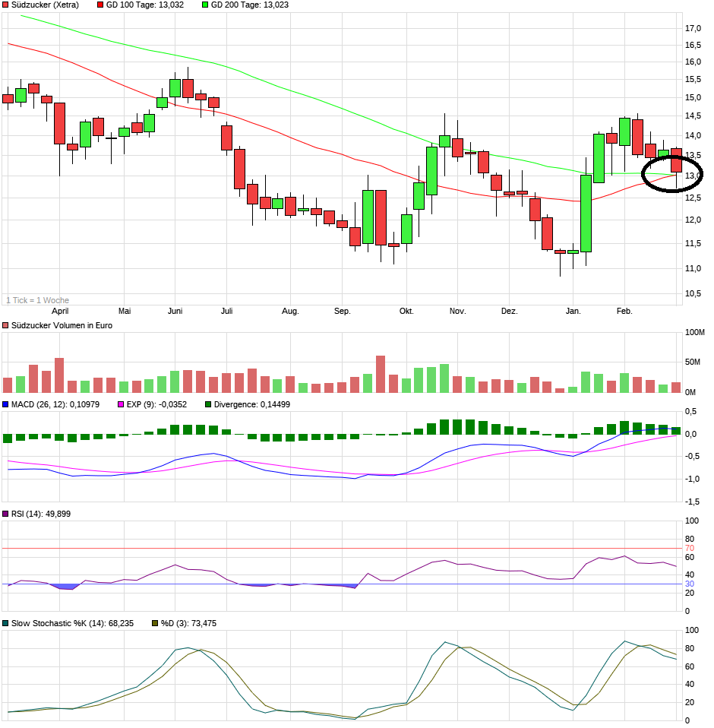Click the June high green candlestick
Screen dimensions: 714x728
[x=175, y=88]
